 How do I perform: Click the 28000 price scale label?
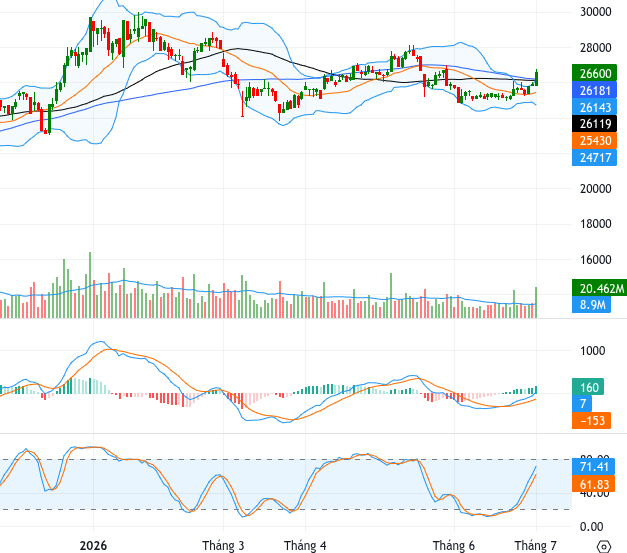[x=595, y=48]
